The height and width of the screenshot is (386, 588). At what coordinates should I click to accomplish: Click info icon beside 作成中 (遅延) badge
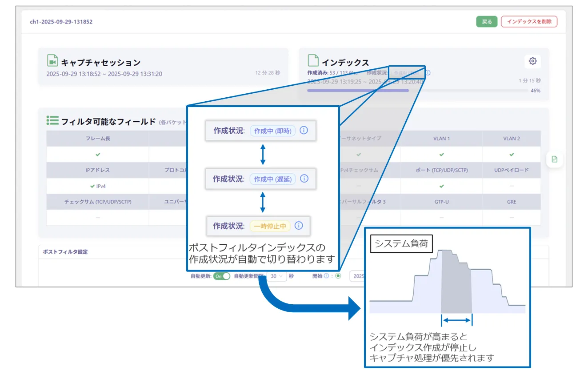coord(304,179)
